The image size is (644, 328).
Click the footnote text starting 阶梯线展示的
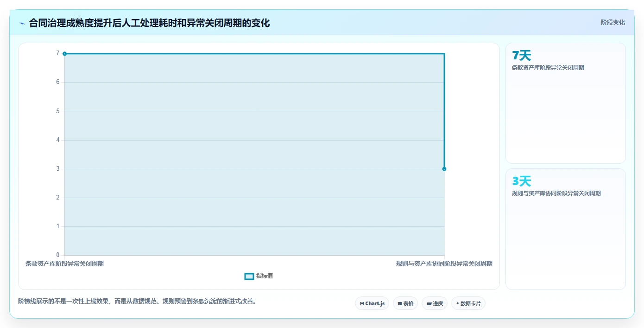tap(137, 301)
